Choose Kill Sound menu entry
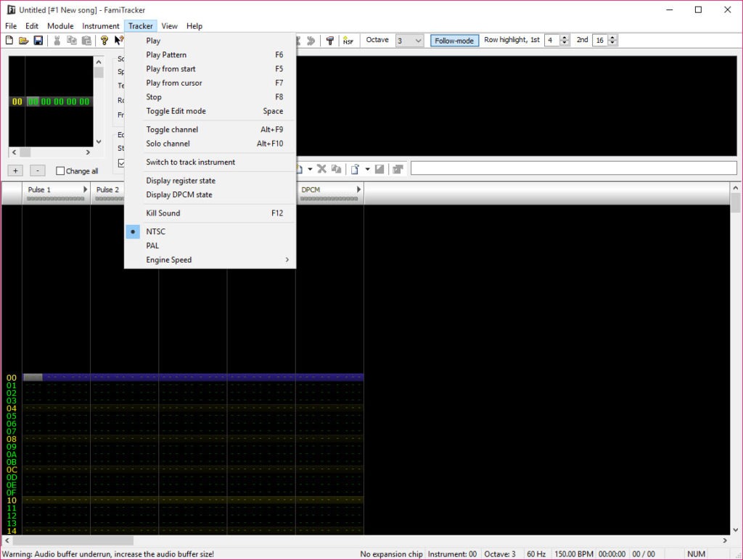The height and width of the screenshot is (560, 743). (x=210, y=213)
